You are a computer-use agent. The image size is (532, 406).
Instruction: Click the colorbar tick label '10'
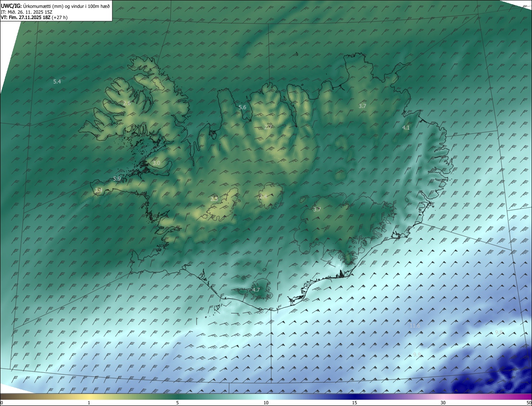tap(266, 403)
